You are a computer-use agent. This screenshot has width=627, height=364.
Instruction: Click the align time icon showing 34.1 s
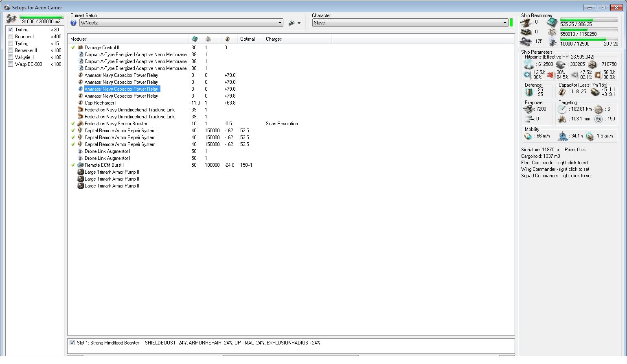(x=563, y=136)
